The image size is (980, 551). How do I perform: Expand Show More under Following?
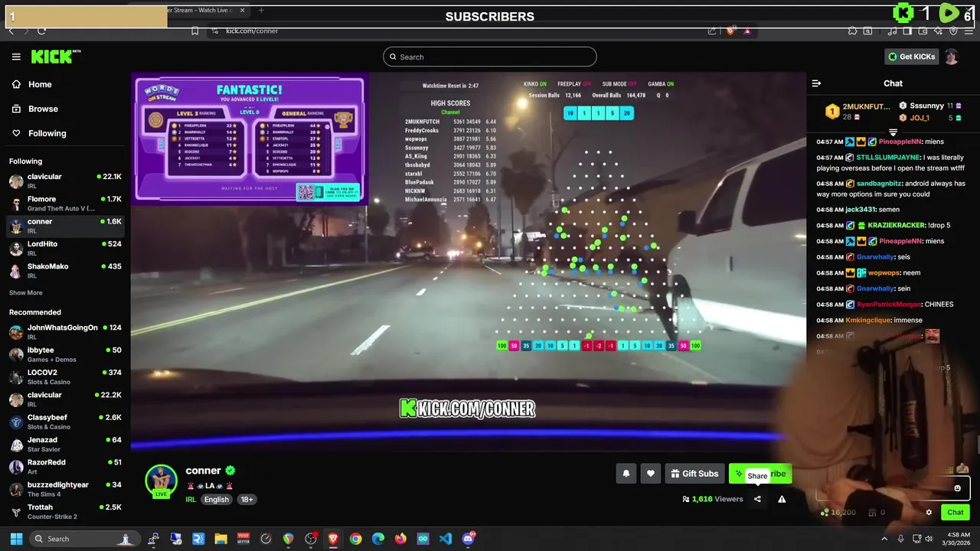pyautogui.click(x=25, y=292)
